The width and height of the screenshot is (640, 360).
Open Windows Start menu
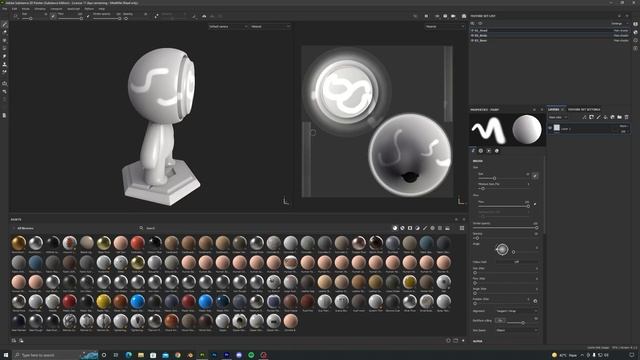tap(6, 355)
